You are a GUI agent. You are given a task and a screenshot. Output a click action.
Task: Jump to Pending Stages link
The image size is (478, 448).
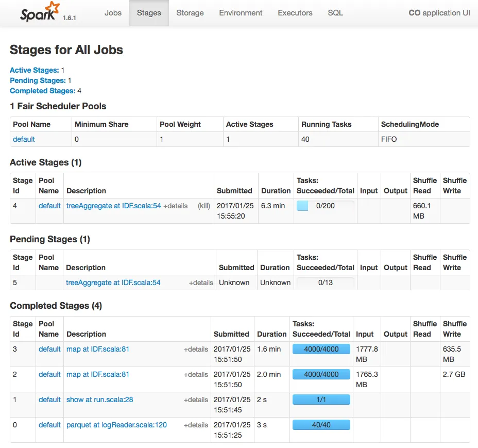pos(38,80)
